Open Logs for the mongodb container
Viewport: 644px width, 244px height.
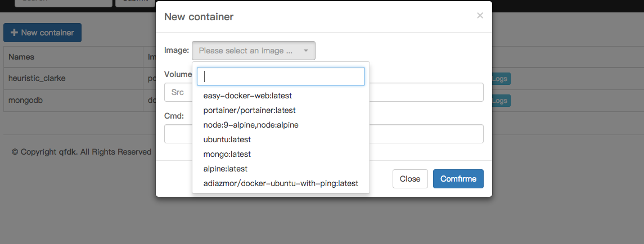pyautogui.click(x=500, y=101)
